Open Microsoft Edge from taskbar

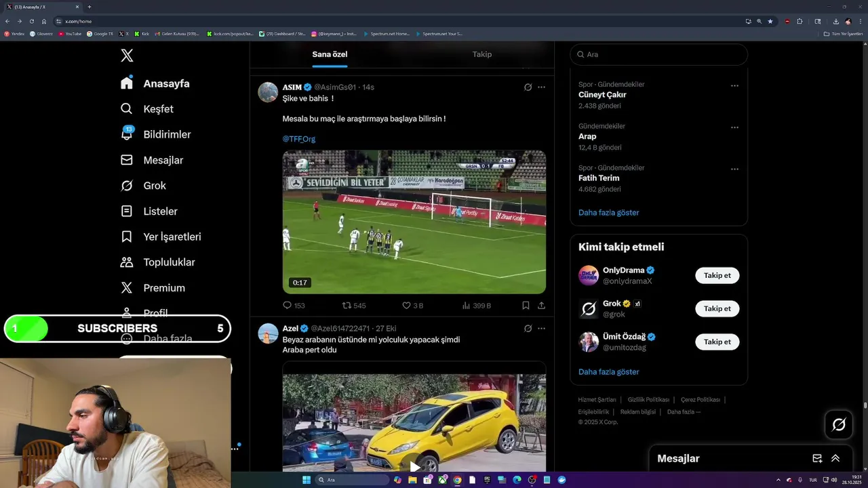point(517,480)
